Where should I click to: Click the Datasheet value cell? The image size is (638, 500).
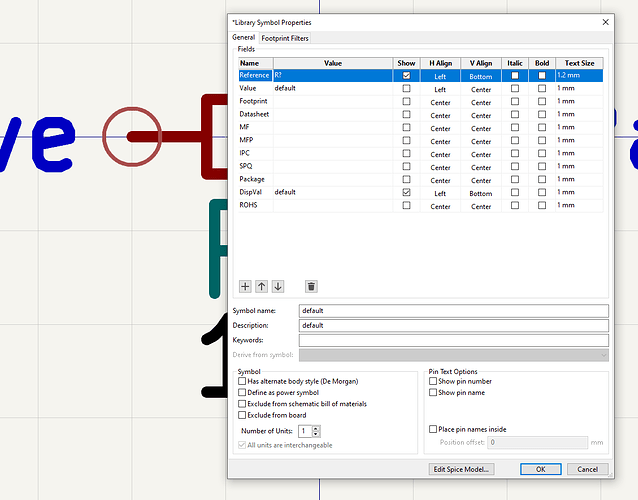(x=333, y=114)
